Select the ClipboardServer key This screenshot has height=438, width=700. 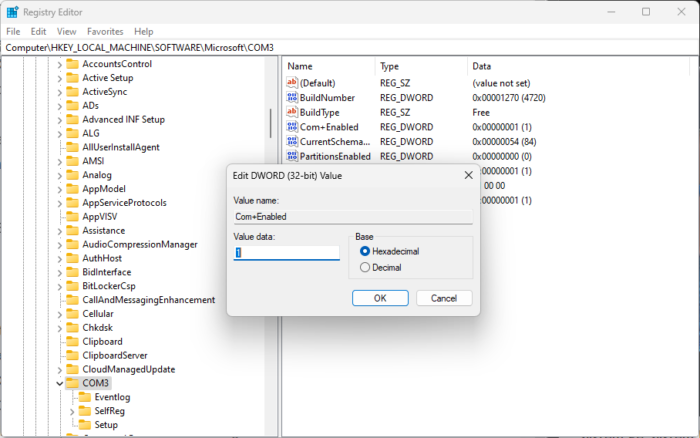click(x=115, y=355)
